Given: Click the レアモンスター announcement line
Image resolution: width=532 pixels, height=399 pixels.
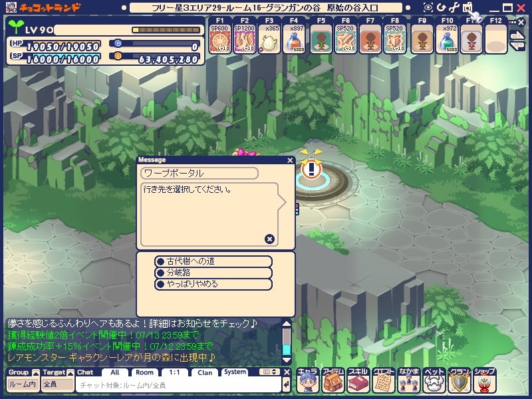Looking at the screenshot, I should click(112, 358).
